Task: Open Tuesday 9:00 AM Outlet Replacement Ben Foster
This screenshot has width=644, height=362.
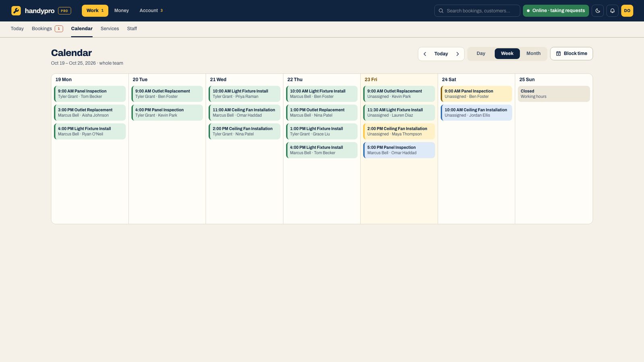Action: pos(167,94)
